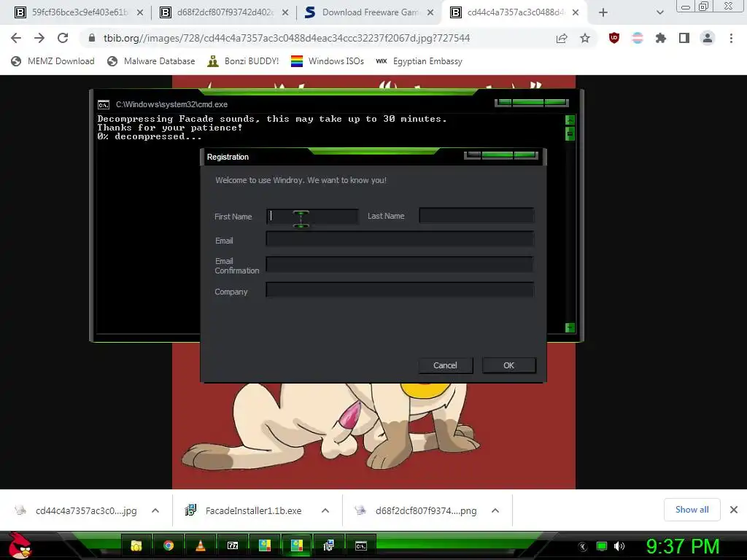Toggle the browser side panel icon
747x560 pixels.
click(684, 38)
